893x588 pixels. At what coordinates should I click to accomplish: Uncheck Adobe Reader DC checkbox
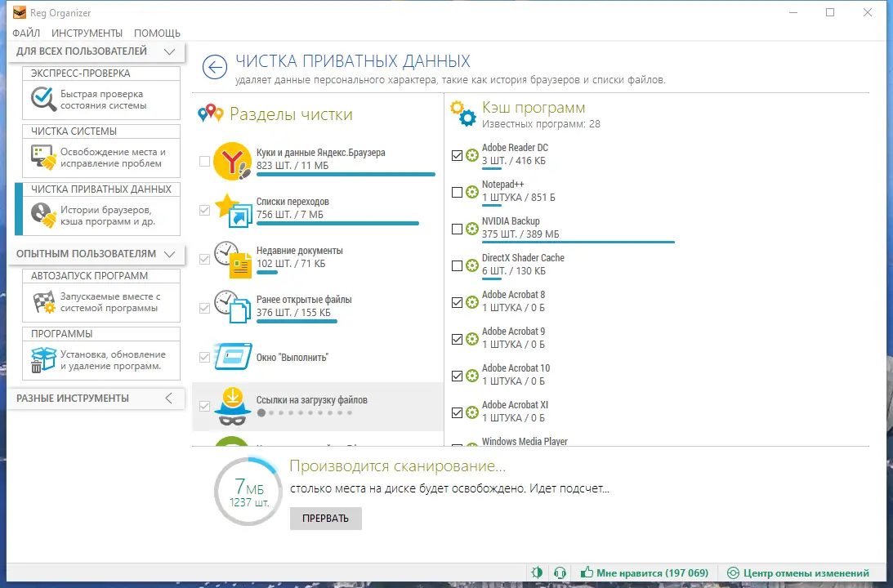pos(457,155)
